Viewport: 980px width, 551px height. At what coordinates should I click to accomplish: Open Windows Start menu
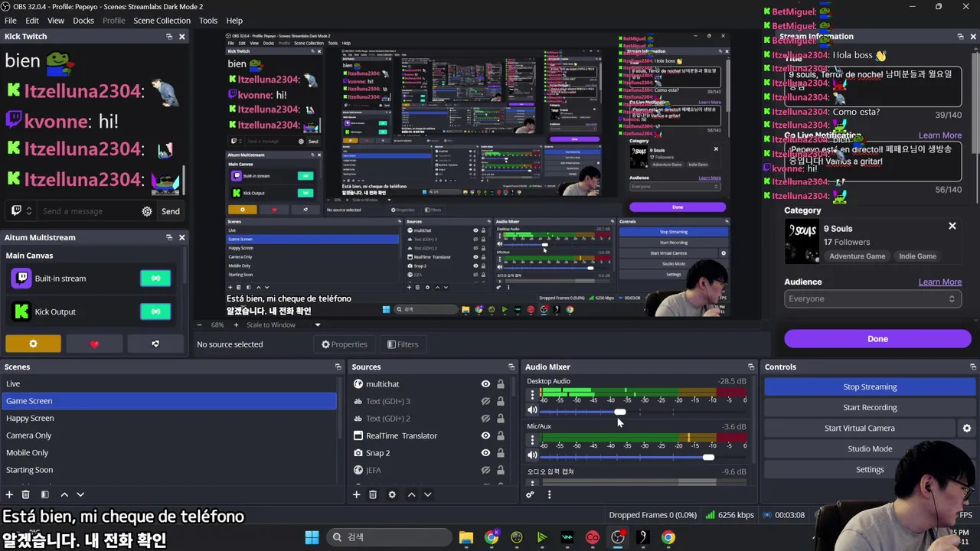click(x=312, y=537)
